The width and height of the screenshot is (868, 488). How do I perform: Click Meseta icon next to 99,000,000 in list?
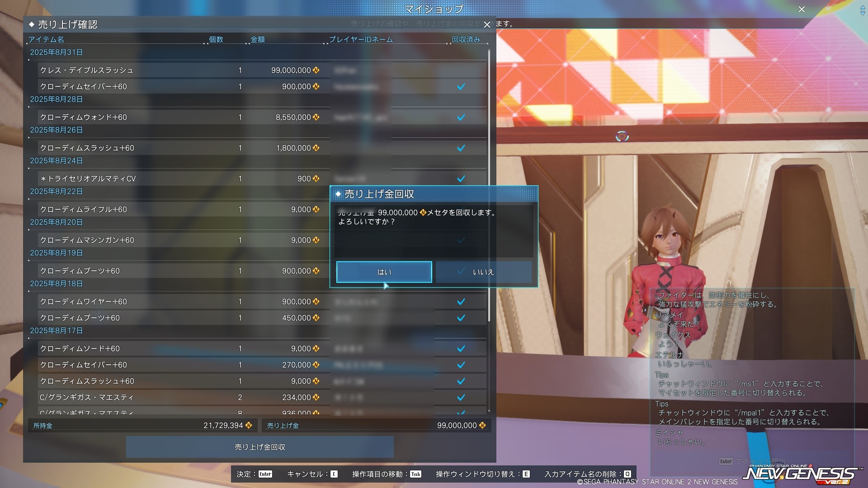316,70
